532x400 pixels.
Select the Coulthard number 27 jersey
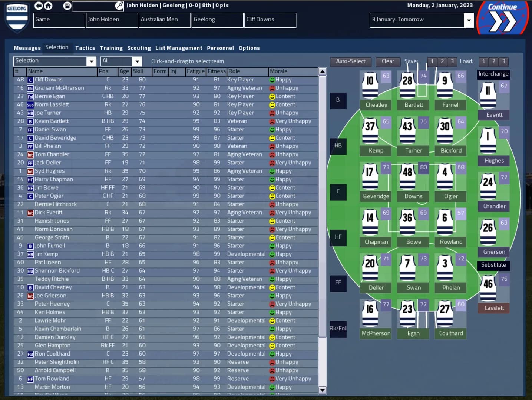point(445,313)
